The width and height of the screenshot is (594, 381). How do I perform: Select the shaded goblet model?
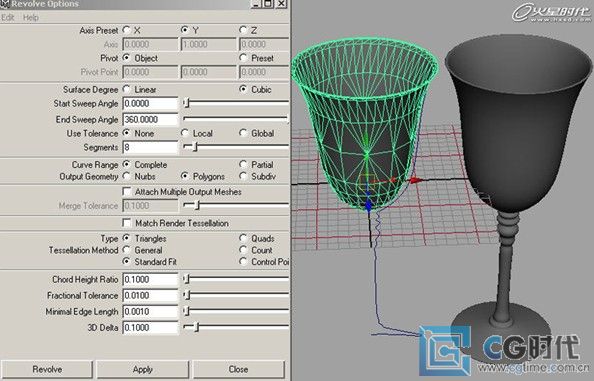[515, 133]
